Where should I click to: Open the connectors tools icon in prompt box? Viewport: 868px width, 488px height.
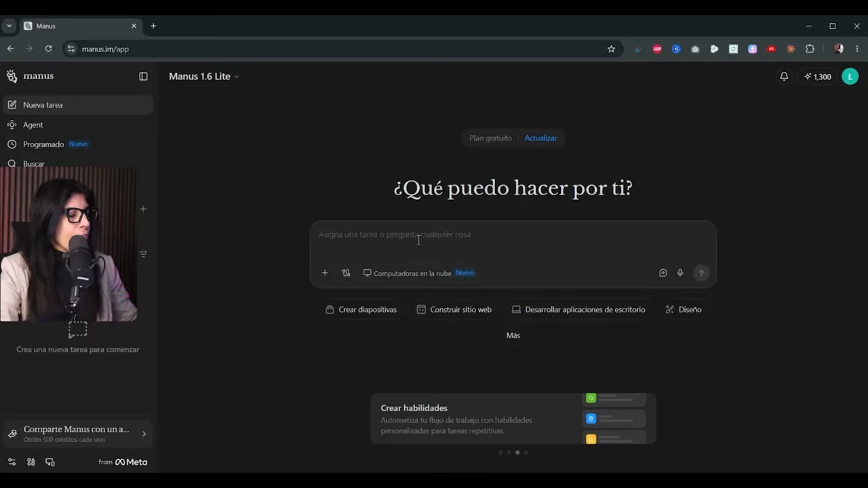click(347, 272)
